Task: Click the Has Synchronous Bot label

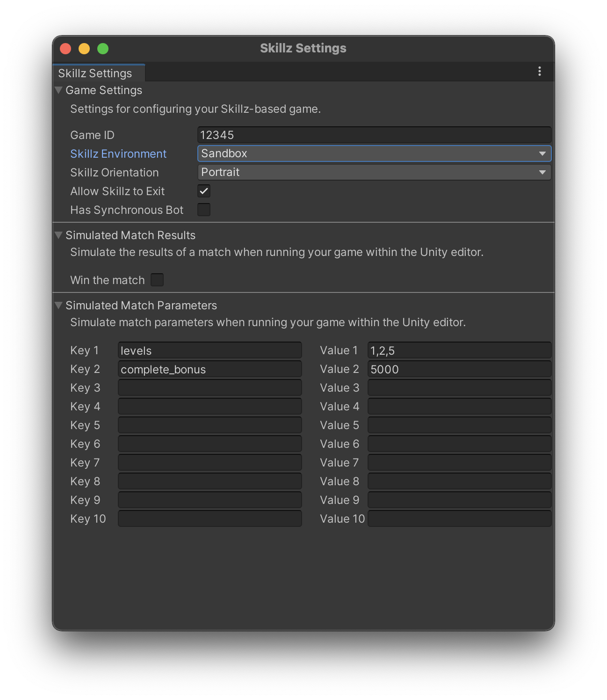Action: tap(127, 210)
